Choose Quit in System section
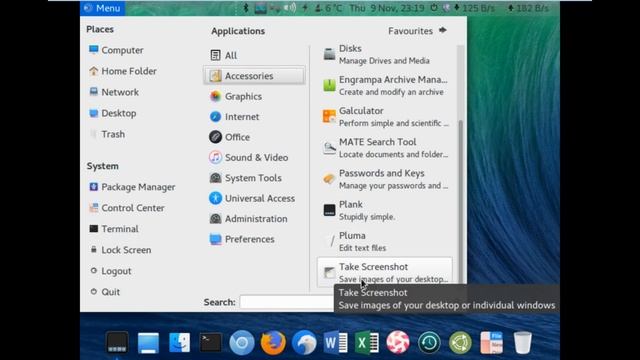Image resolution: width=640 pixels, height=360 pixels. [104, 292]
